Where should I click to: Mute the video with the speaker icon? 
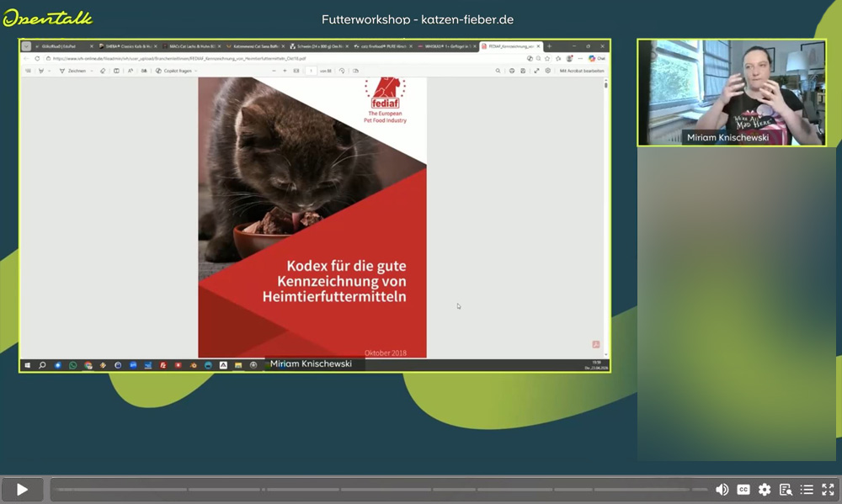point(722,490)
